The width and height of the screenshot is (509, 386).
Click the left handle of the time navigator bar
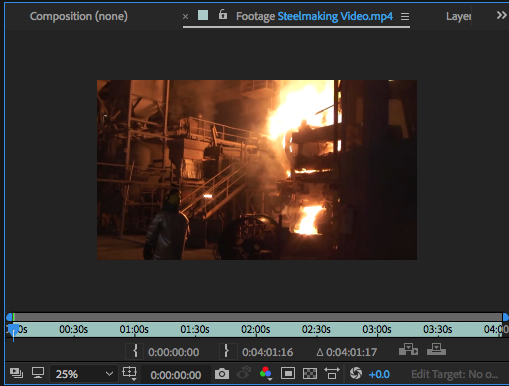[x=10, y=317]
